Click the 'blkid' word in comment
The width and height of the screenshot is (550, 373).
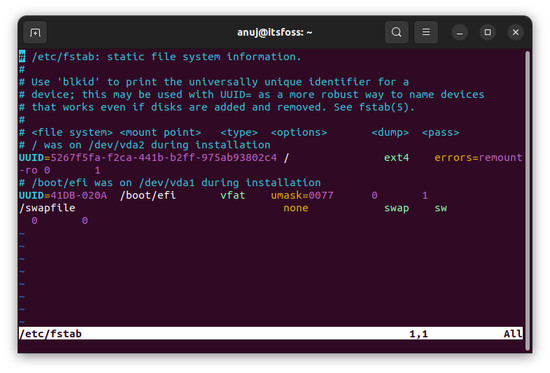[79, 82]
